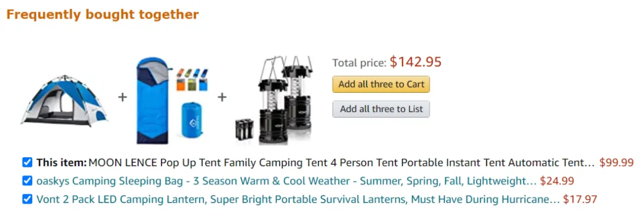Click the MOON LENCE Pop Up Tent title text
Viewport: 644px width, 215px height.
pos(342,163)
